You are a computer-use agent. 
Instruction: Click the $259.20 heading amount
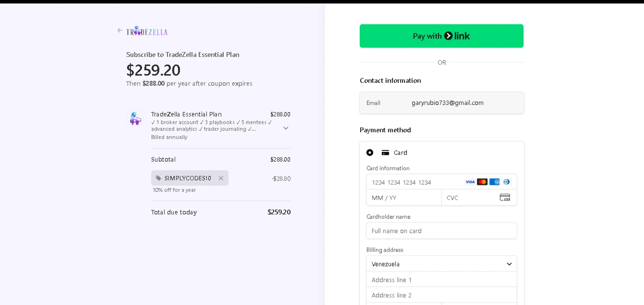153,70
